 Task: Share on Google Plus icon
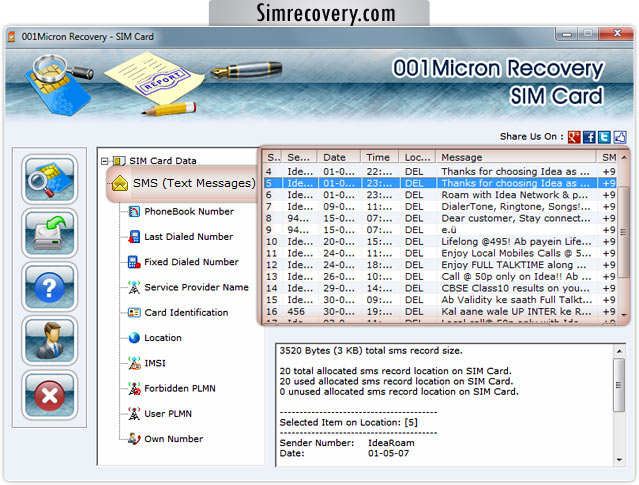click(574, 137)
